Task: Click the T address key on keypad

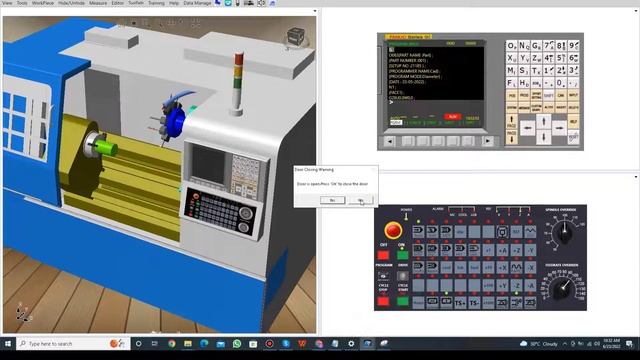Action: (x=536, y=71)
